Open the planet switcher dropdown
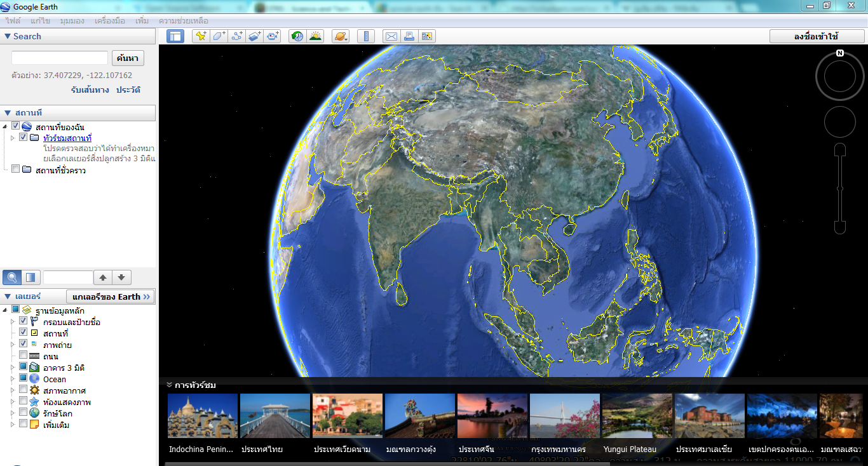 click(341, 36)
